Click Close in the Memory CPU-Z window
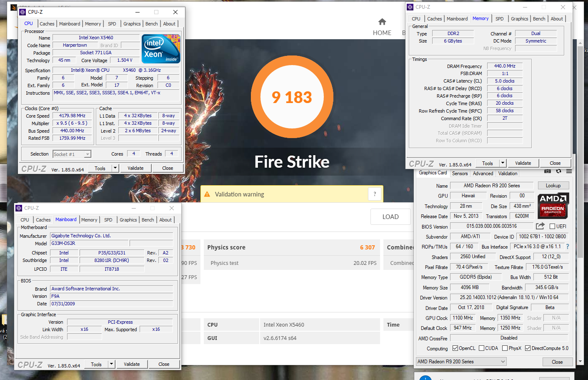Screen dimensions: 588x380 pos(555,163)
